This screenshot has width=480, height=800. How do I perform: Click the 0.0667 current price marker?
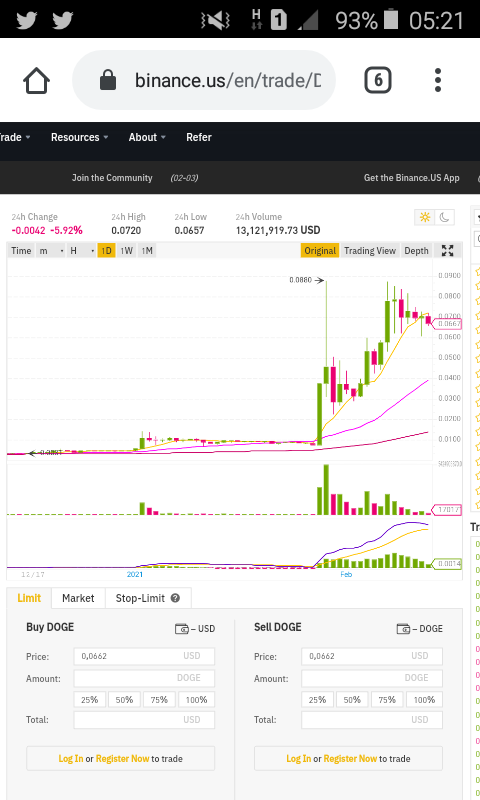click(x=447, y=323)
